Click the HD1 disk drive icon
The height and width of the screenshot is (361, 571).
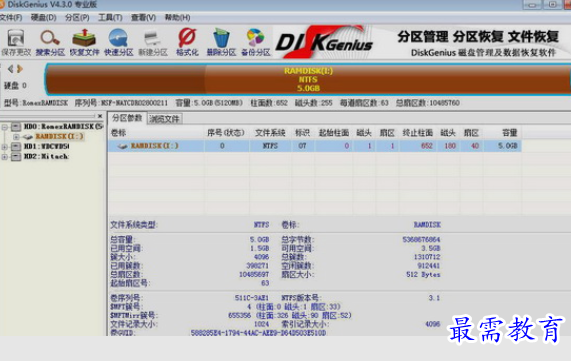pyautogui.click(x=16, y=146)
